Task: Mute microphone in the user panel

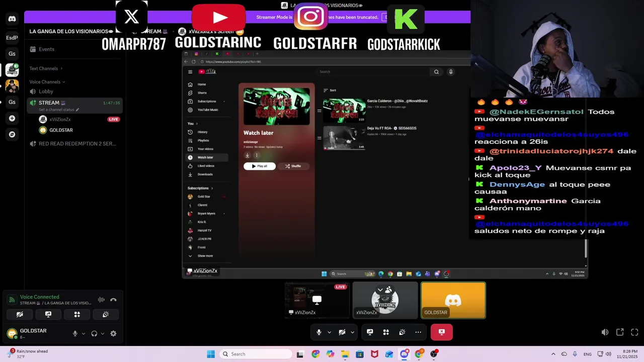Action: pos(75,333)
